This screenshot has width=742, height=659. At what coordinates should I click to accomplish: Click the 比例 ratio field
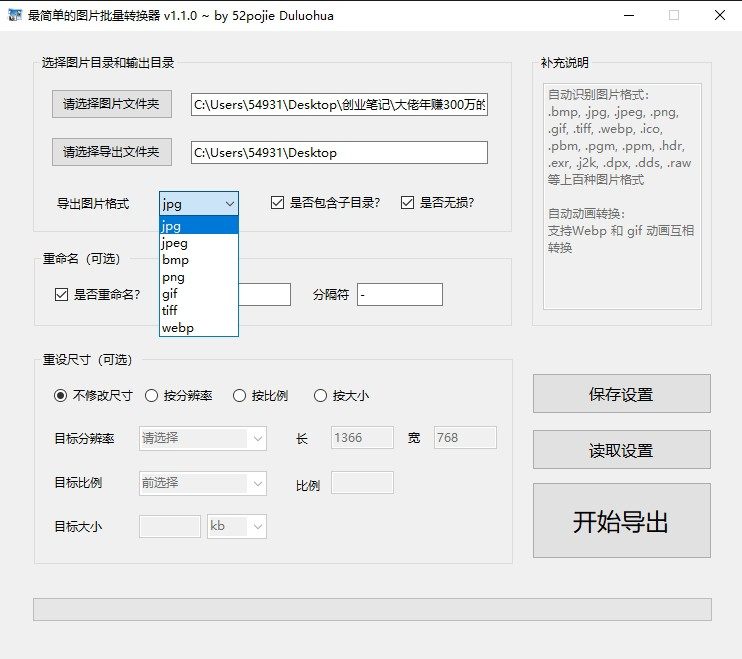(x=362, y=483)
